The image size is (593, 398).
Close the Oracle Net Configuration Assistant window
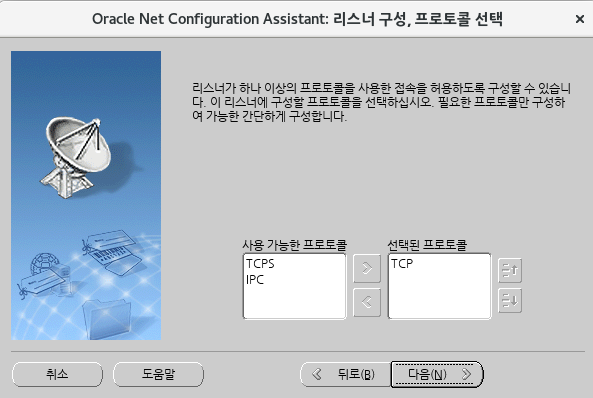point(579,19)
